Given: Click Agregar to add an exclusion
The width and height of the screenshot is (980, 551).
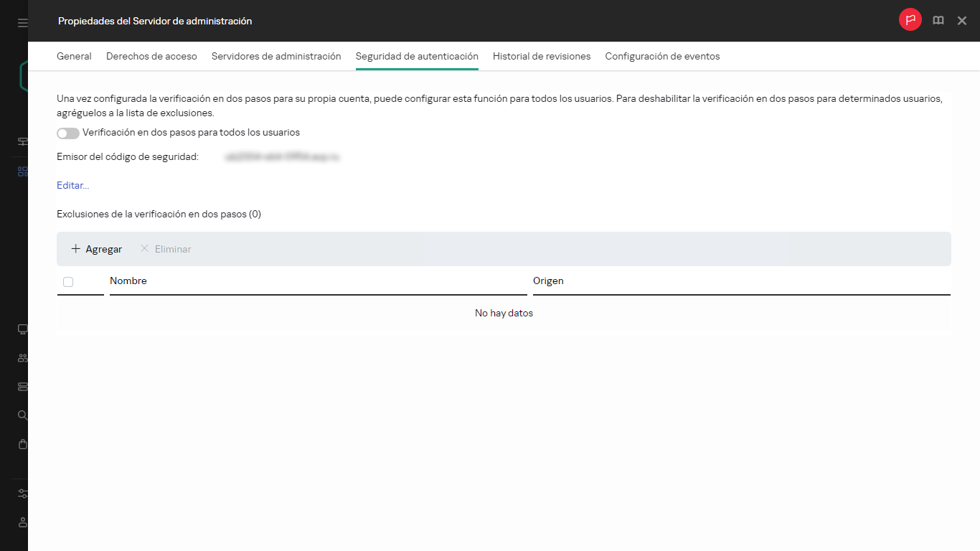Looking at the screenshot, I should (x=97, y=249).
